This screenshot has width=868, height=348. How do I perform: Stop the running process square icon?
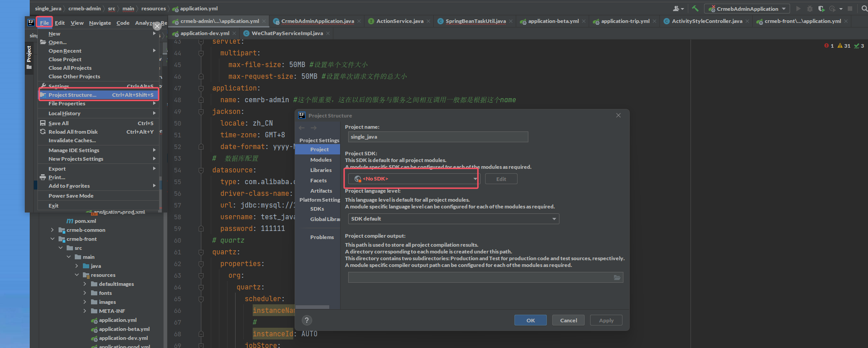pyautogui.click(x=850, y=9)
